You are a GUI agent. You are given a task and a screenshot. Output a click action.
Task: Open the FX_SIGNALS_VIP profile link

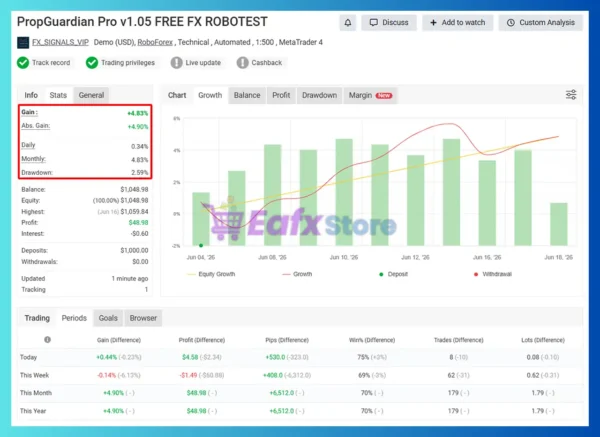click(x=60, y=42)
